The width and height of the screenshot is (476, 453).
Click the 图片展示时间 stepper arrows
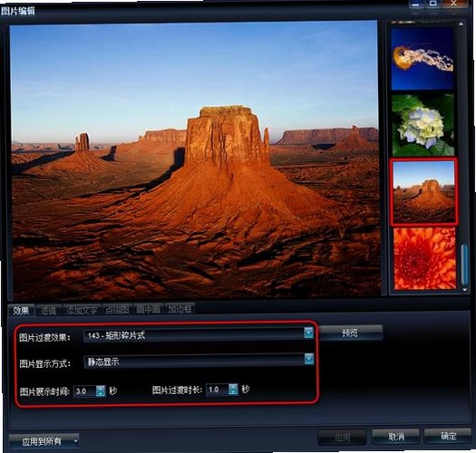click(x=101, y=390)
